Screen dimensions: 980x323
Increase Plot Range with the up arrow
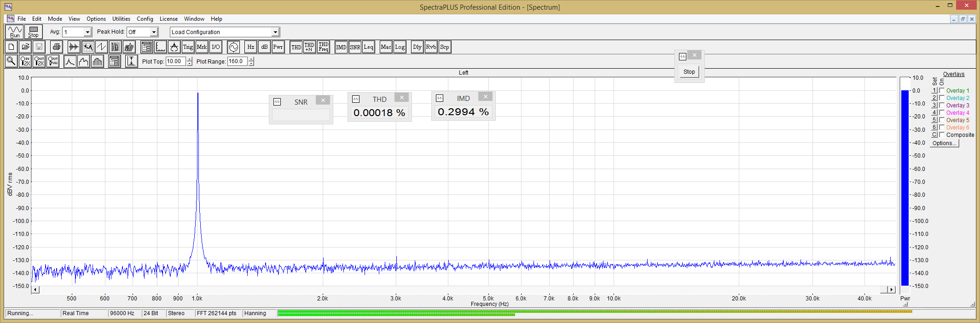[x=251, y=59]
